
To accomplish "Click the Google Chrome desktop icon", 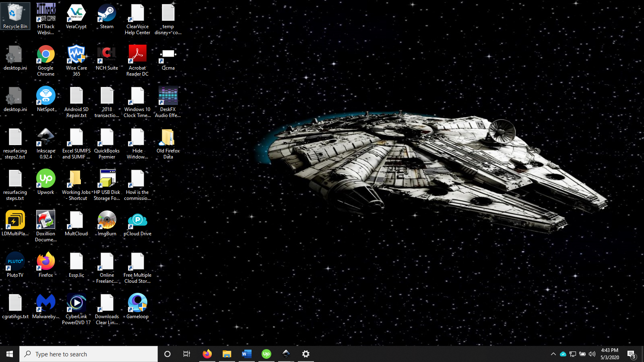I will coord(46,60).
